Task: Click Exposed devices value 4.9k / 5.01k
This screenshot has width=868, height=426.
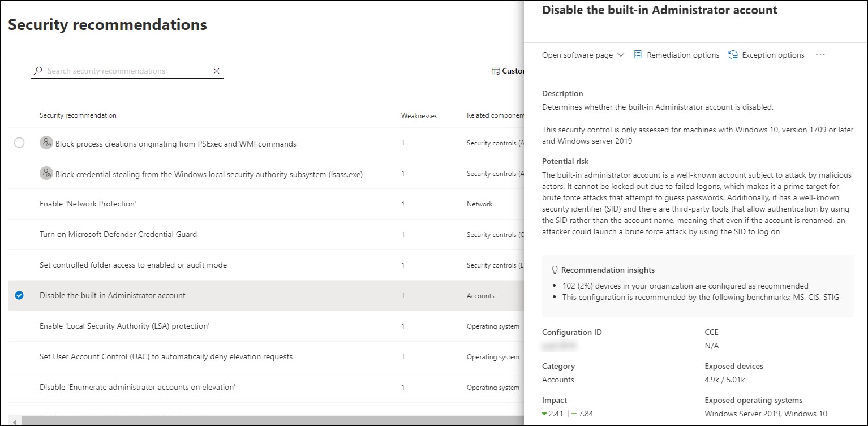Action: 725,380
